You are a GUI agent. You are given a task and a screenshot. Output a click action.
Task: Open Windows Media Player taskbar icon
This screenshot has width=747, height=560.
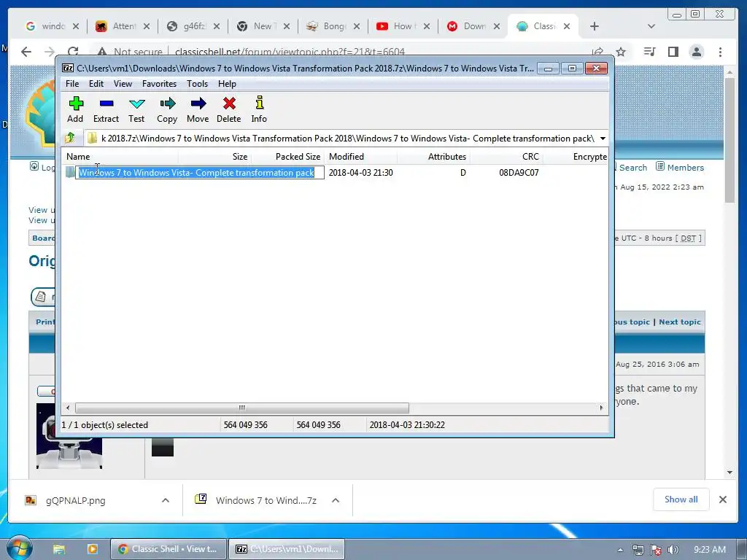[92, 549]
